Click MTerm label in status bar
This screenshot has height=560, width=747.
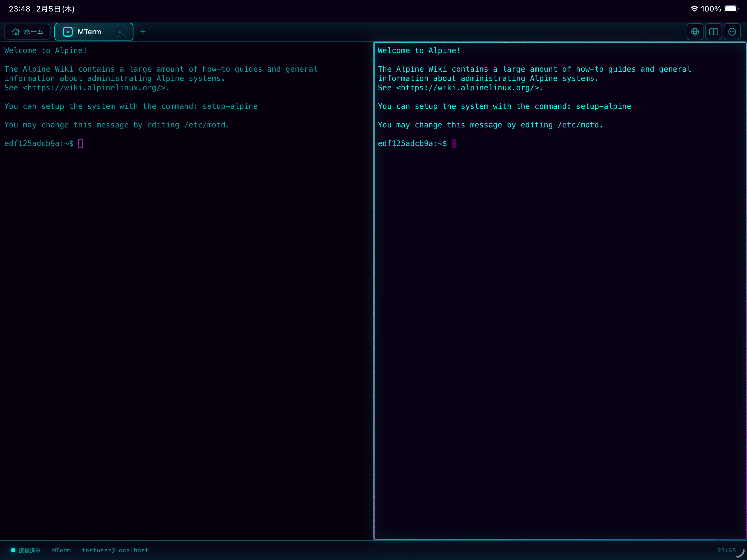[61, 550]
